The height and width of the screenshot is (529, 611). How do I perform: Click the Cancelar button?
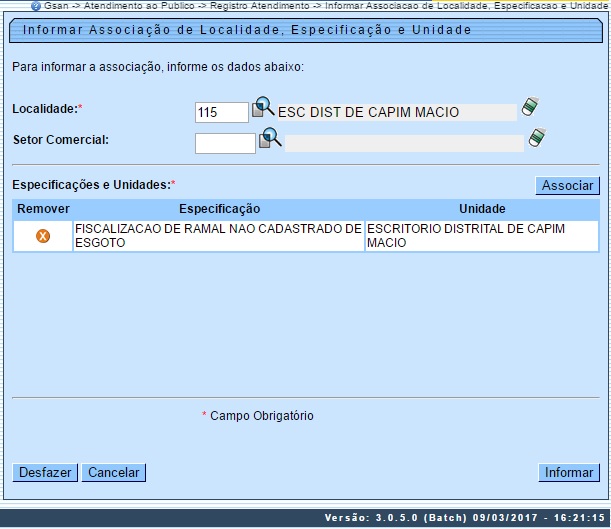click(113, 473)
